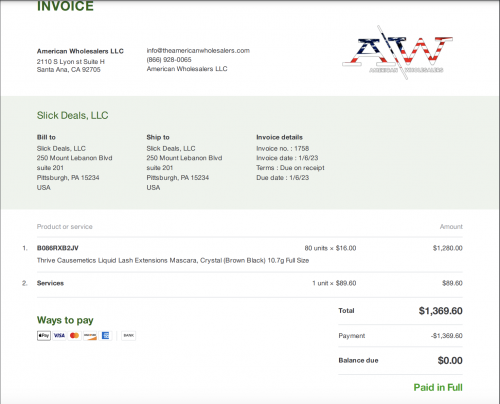Screen dimensions: 500x404
Task: Select the Thrive Causemetics mascara description
Action: 173,260
